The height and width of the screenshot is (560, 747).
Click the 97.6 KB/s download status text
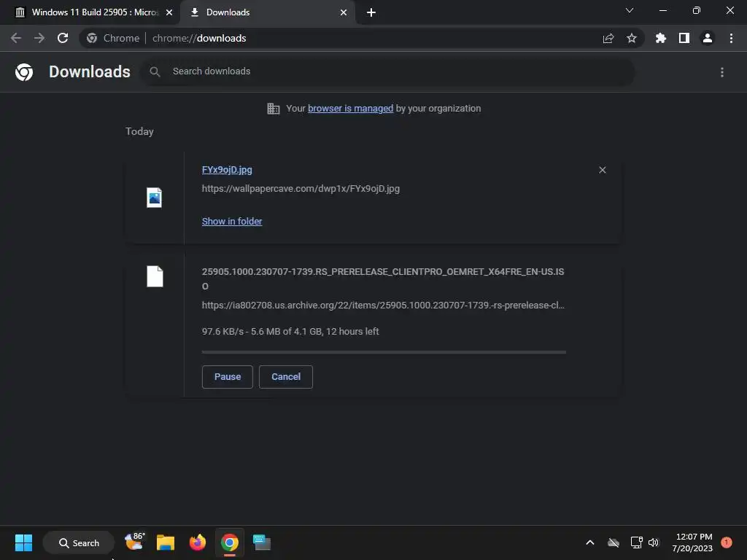[290, 332]
